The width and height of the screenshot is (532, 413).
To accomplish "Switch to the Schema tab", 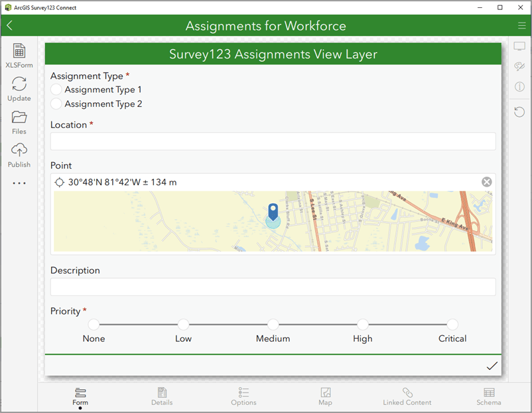I will tap(489, 396).
